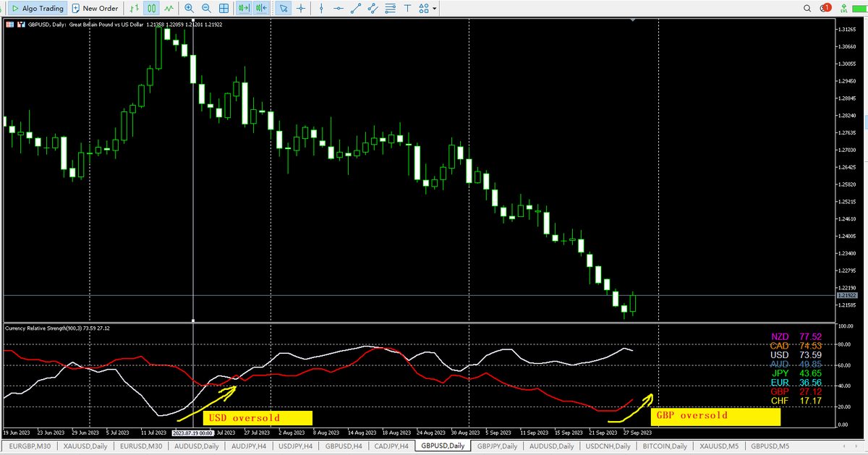Switch to GBPUSD,H4 chart tab
Image resolution: width=868 pixels, height=455 pixels.
coord(344,446)
